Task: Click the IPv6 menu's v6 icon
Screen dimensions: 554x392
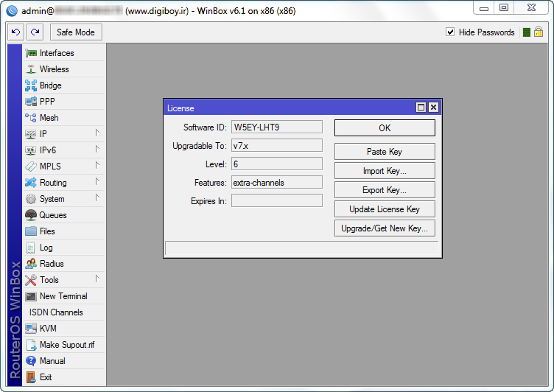Action: point(31,150)
